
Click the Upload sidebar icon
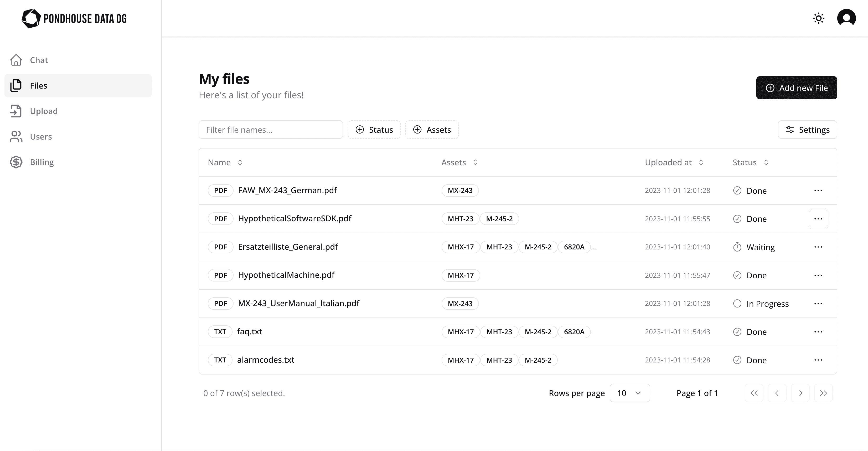pyautogui.click(x=16, y=111)
